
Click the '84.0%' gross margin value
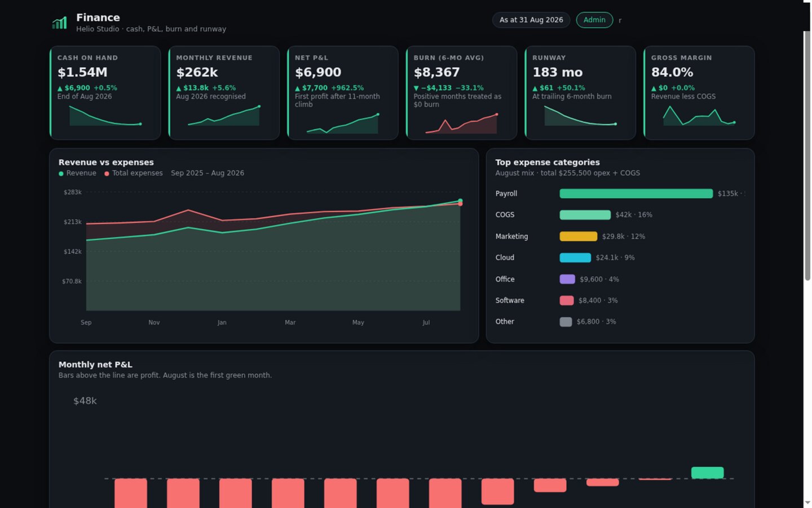[672, 72]
